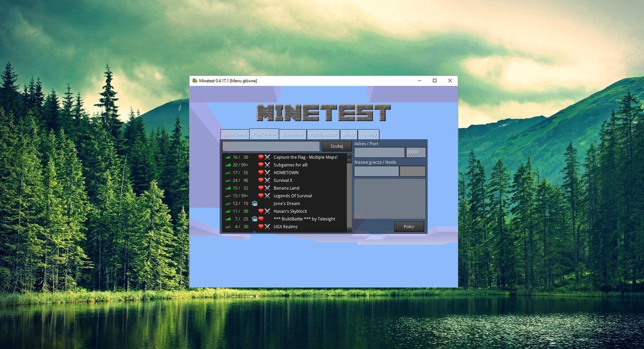
Task: Select the 'Hasan's Skyblock' server
Action: (x=290, y=211)
